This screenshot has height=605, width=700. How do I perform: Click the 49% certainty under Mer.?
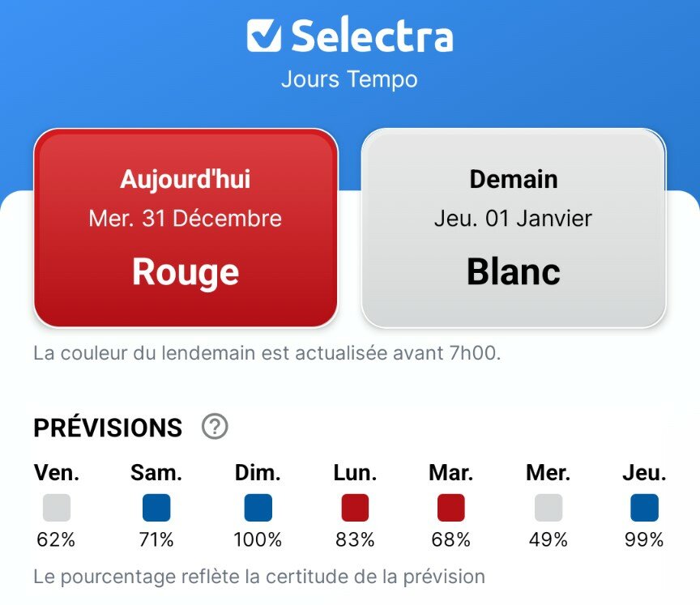pyautogui.click(x=548, y=539)
